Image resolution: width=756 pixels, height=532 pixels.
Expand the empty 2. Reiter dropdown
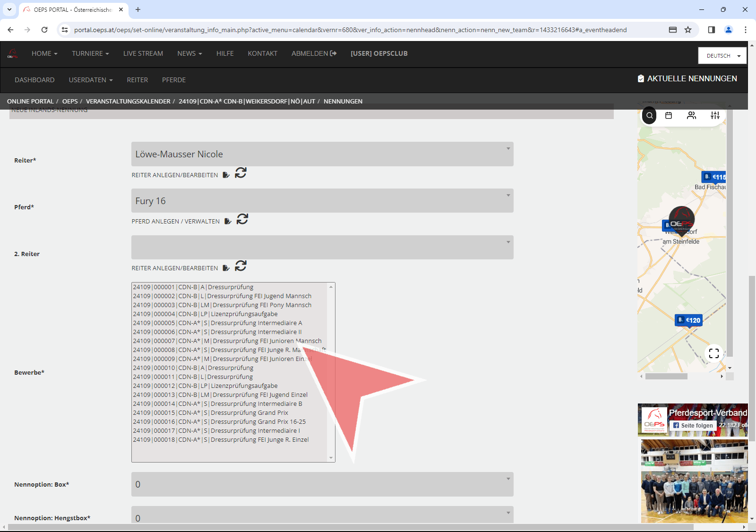(322, 248)
